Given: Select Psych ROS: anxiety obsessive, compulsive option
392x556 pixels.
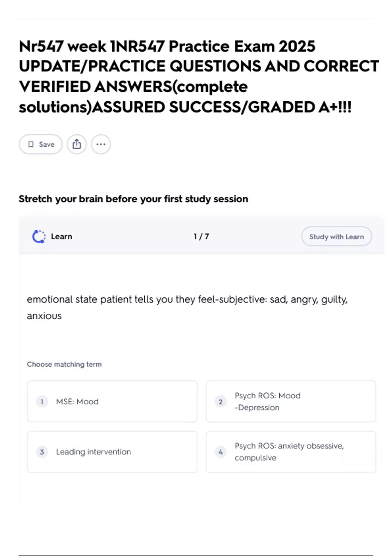Looking at the screenshot, I should tap(291, 452).
